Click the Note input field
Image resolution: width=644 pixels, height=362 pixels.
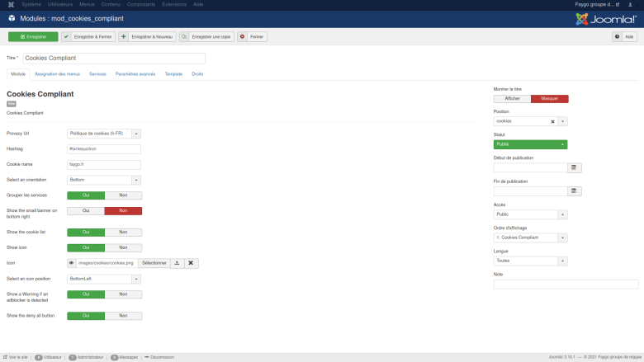tap(566, 284)
